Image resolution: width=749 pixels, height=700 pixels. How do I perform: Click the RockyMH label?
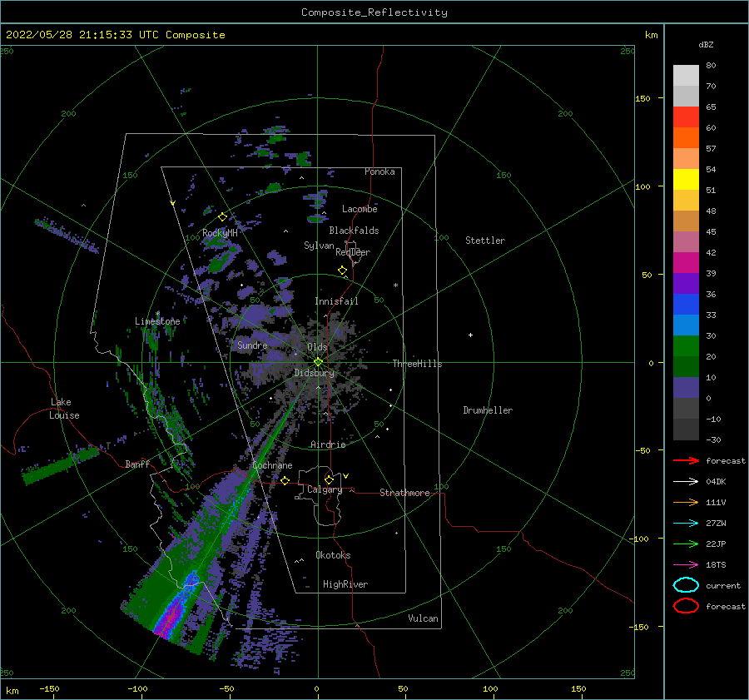[220, 233]
